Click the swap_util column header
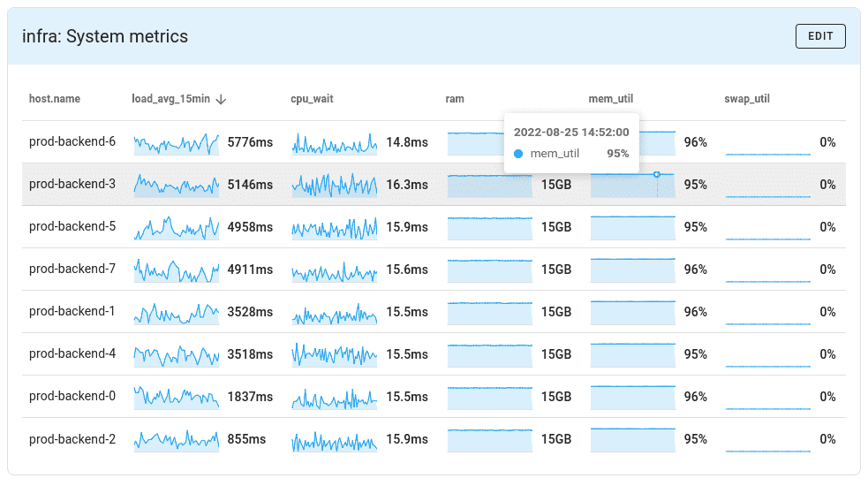This screenshot has width=868, height=486. coord(747,99)
